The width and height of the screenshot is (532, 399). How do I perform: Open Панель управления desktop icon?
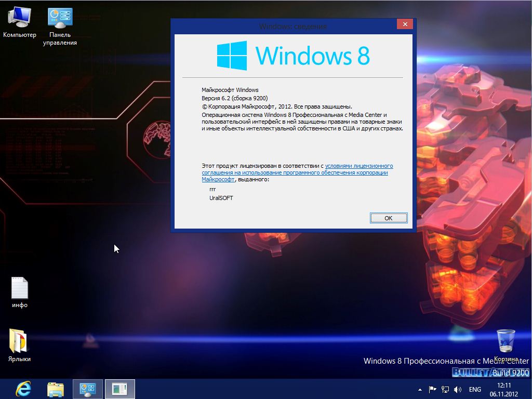tap(60, 26)
